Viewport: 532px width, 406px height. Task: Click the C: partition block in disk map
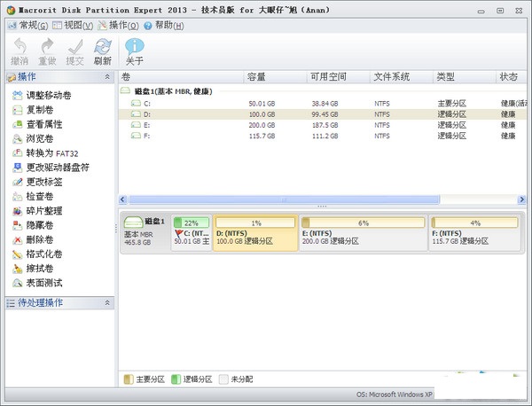[x=192, y=233]
